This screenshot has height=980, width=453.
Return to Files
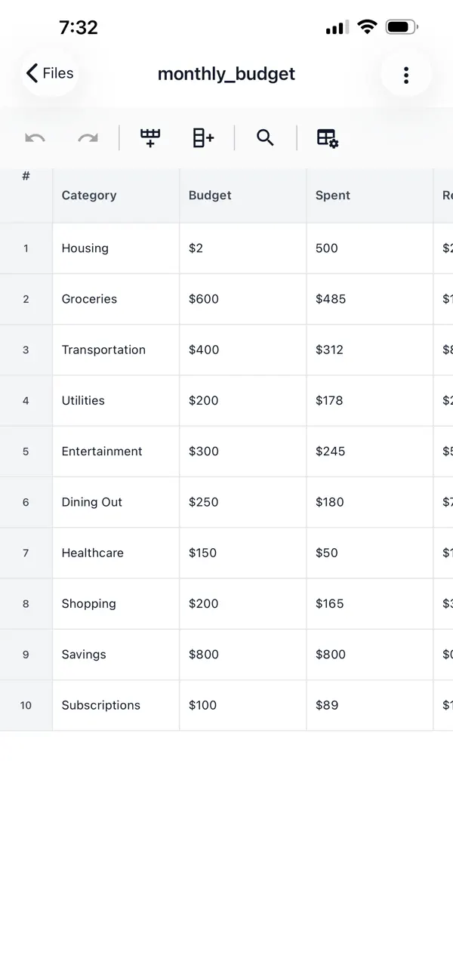tap(48, 73)
